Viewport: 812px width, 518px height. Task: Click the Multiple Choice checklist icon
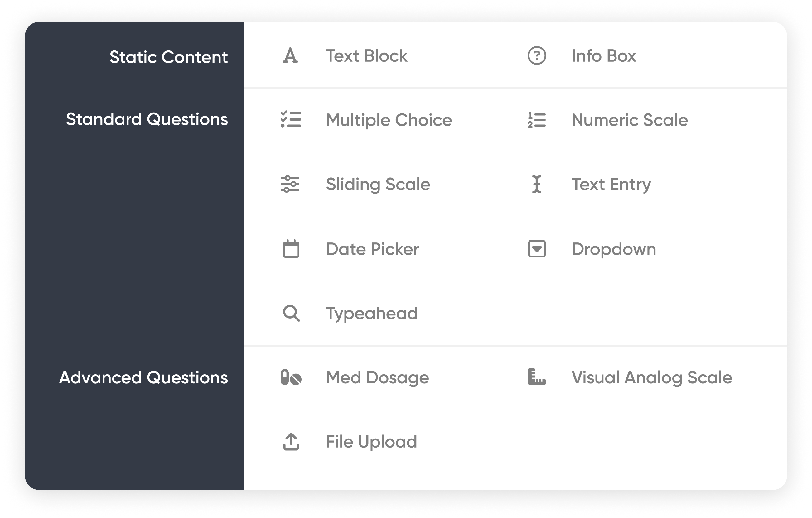pos(291,120)
